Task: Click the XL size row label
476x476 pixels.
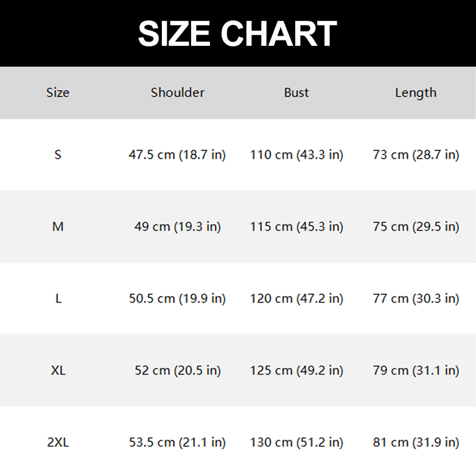Action: pos(58,371)
